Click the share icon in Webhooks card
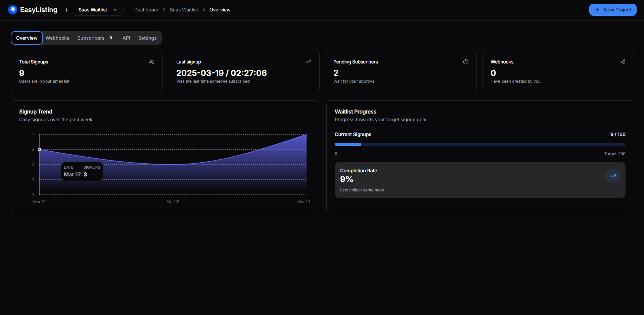This screenshot has width=644, height=315. [623, 62]
